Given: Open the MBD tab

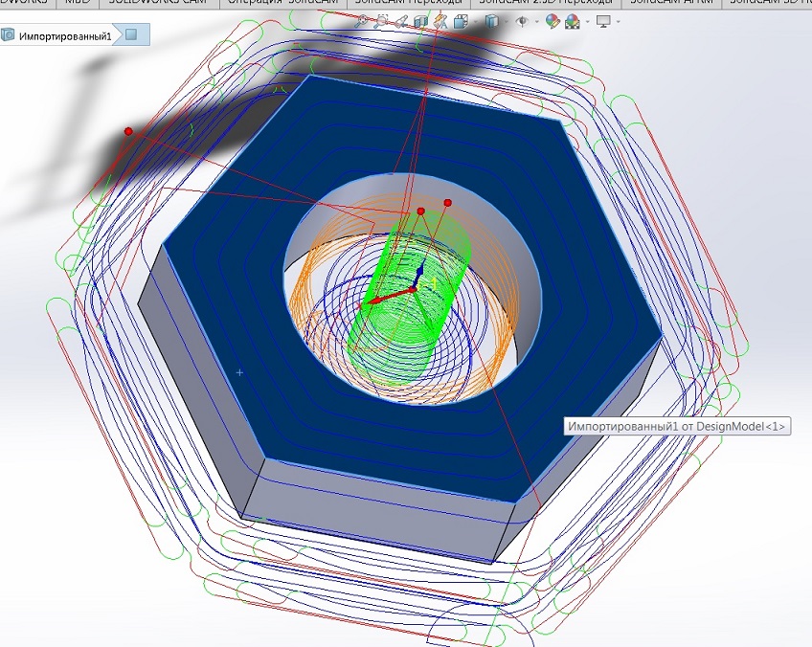Looking at the screenshot, I should [x=78, y=3].
